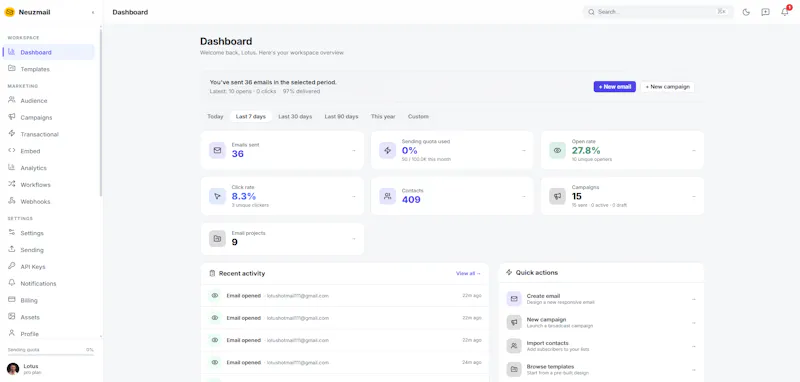Screen dimensions: 800x382
Task: Open Templates in the sidebar
Action: (x=48, y=69)
